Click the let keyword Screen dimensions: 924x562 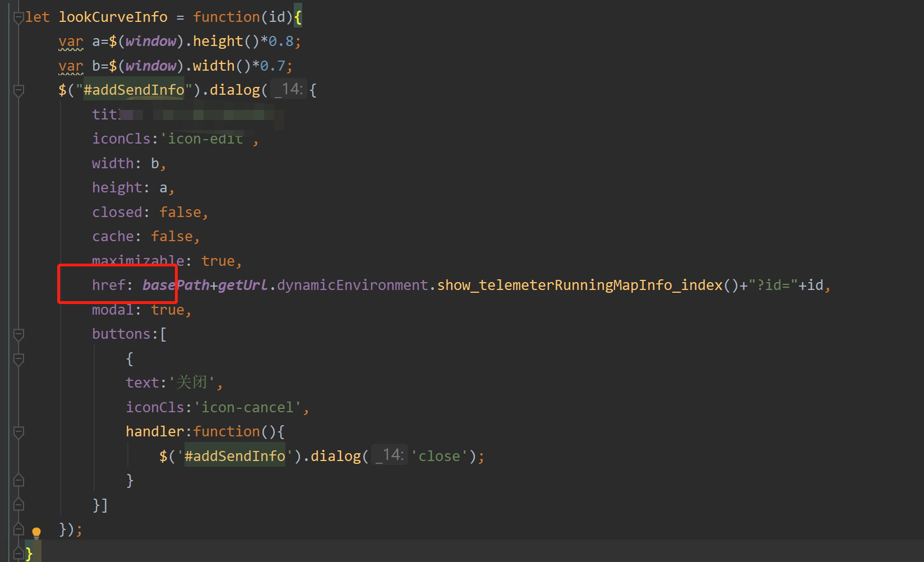38,17
